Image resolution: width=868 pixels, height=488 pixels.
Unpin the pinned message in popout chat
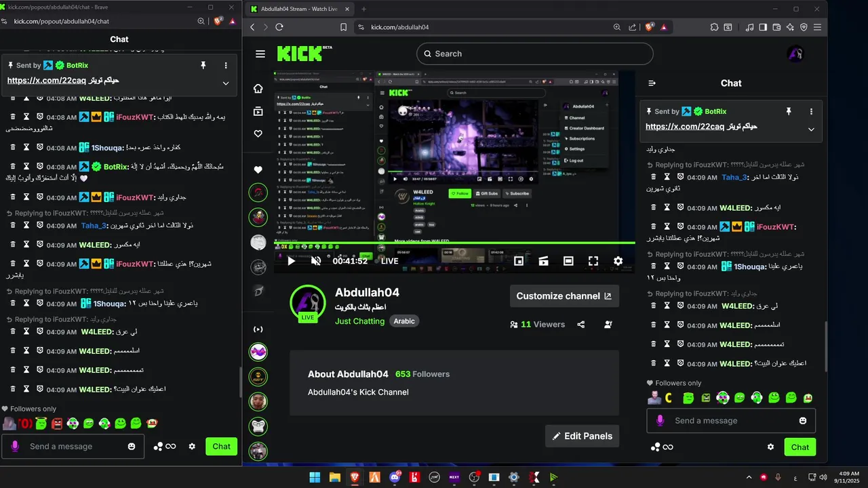(203, 65)
